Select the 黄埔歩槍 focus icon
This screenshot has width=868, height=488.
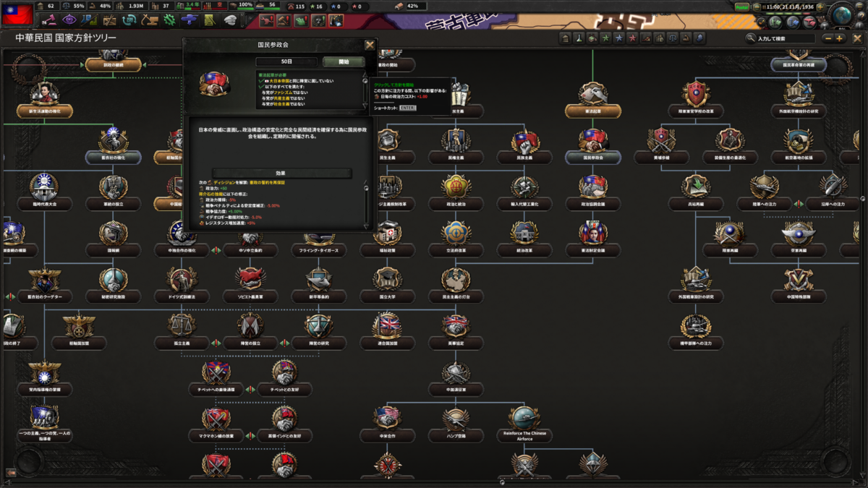661,140
